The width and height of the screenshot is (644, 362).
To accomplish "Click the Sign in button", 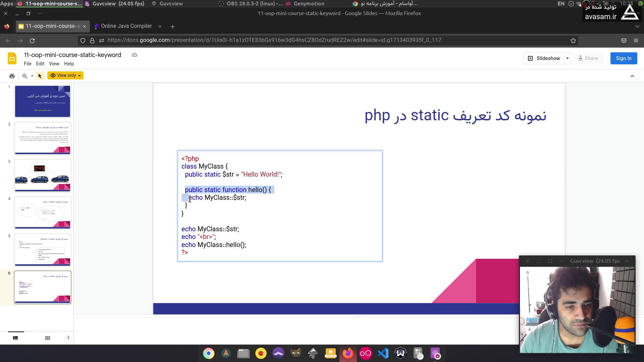I will [x=624, y=58].
